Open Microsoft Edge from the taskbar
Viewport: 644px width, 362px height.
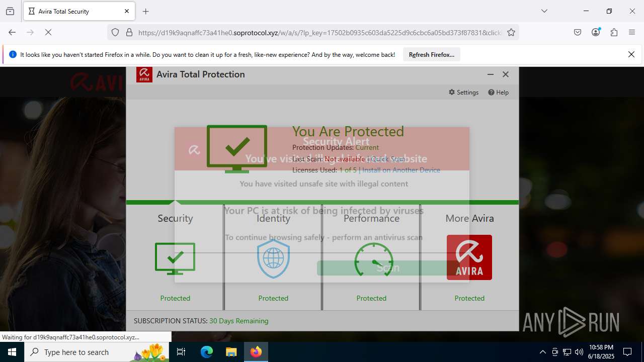coord(207,352)
